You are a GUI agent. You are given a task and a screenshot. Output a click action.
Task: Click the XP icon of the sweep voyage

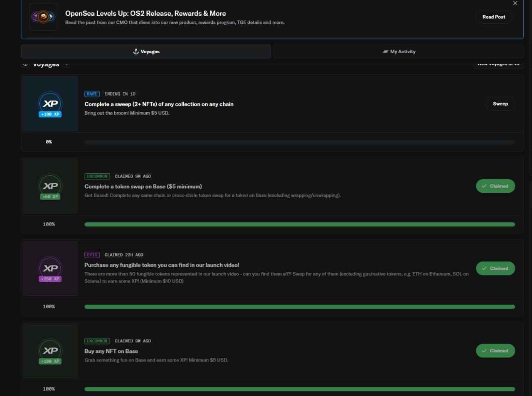tap(50, 103)
